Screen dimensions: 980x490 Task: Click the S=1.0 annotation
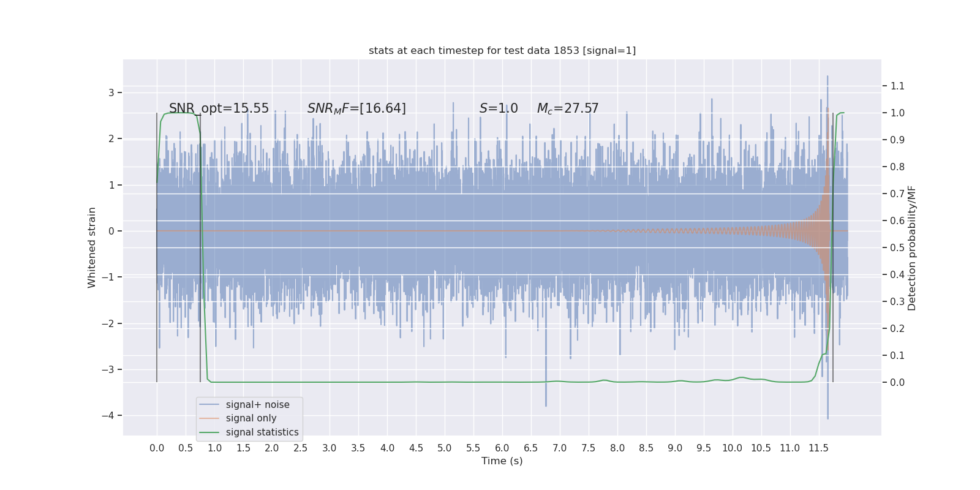[499, 108]
